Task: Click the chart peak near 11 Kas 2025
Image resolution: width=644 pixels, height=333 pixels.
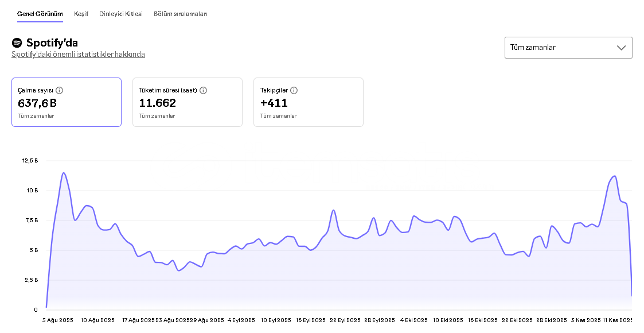Action: tap(615, 176)
